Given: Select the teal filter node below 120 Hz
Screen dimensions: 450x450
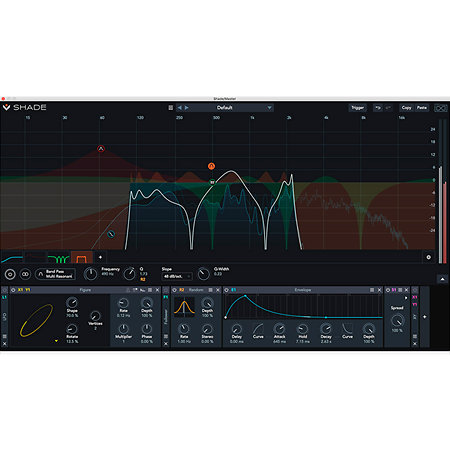Looking at the screenshot, I should click(111, 234).
